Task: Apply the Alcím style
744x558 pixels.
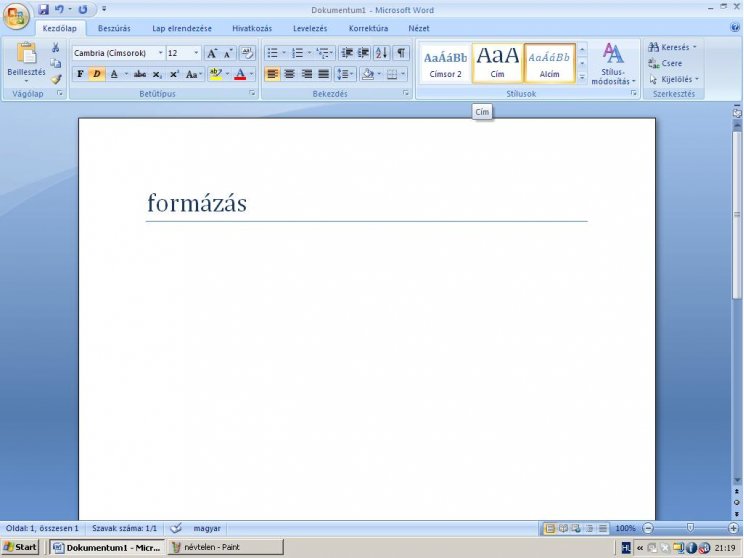Action: click(x=549, y=64)
